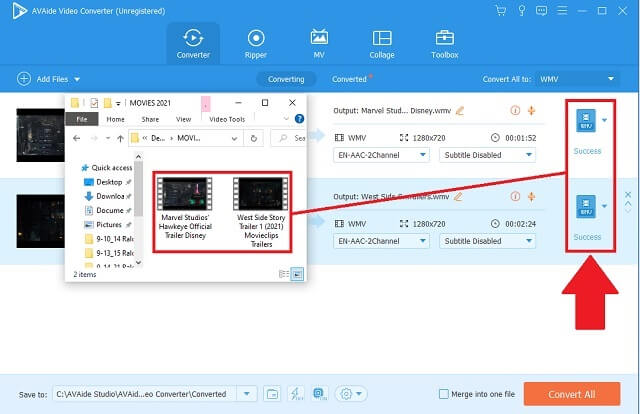Click the West Side WMV format icon
Viewport: 640px width, 414px height.
coord(586,207)
